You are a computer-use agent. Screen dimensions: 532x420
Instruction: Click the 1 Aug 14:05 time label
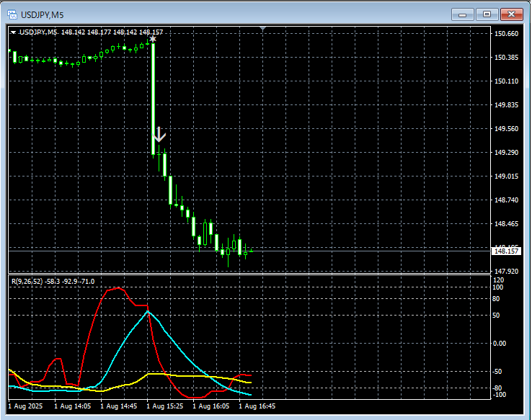(x=73, y=406)
